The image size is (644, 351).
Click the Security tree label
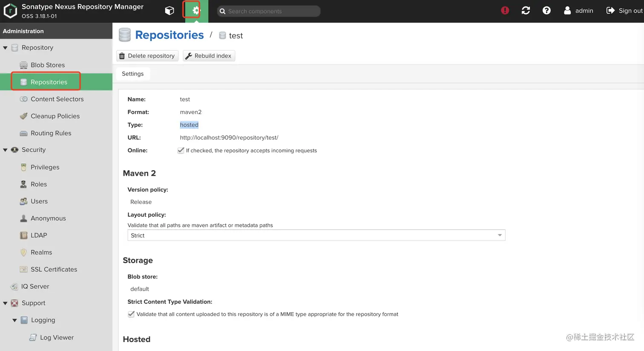pos(34,150)
